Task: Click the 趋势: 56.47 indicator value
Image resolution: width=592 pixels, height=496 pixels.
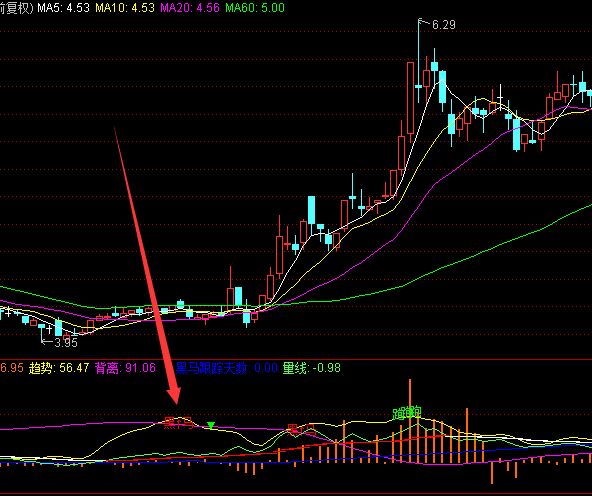Action: (x=59, y=367)
